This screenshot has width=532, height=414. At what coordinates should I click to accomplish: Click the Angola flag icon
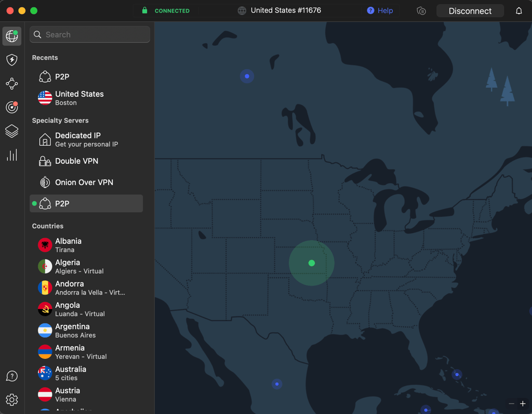45,309
